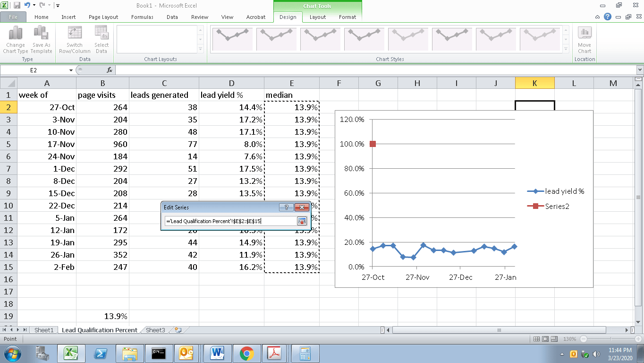Expand the Chart Styles gallery More arrow
Screen dimensions: 644x363
tap(566, 49)
